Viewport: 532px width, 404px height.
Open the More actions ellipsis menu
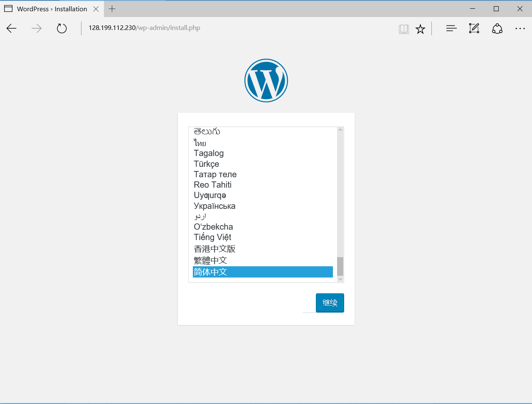pos(520,28)
